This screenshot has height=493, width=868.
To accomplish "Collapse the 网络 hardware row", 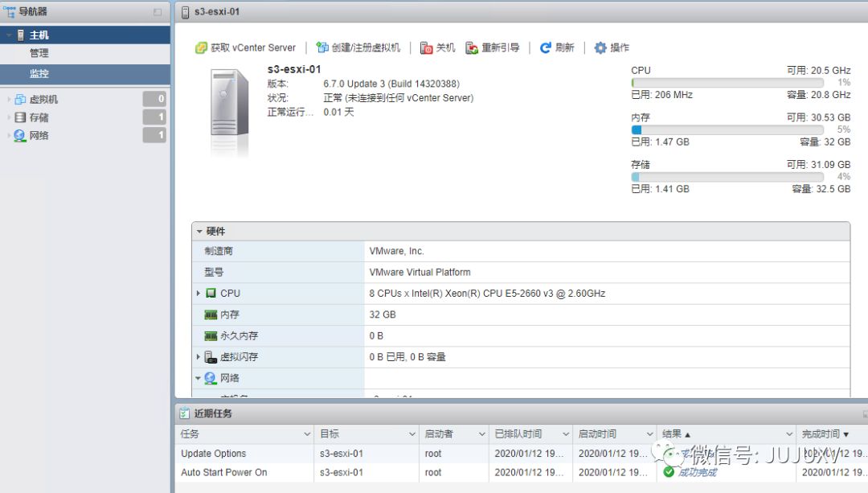I will click(198, 378).
